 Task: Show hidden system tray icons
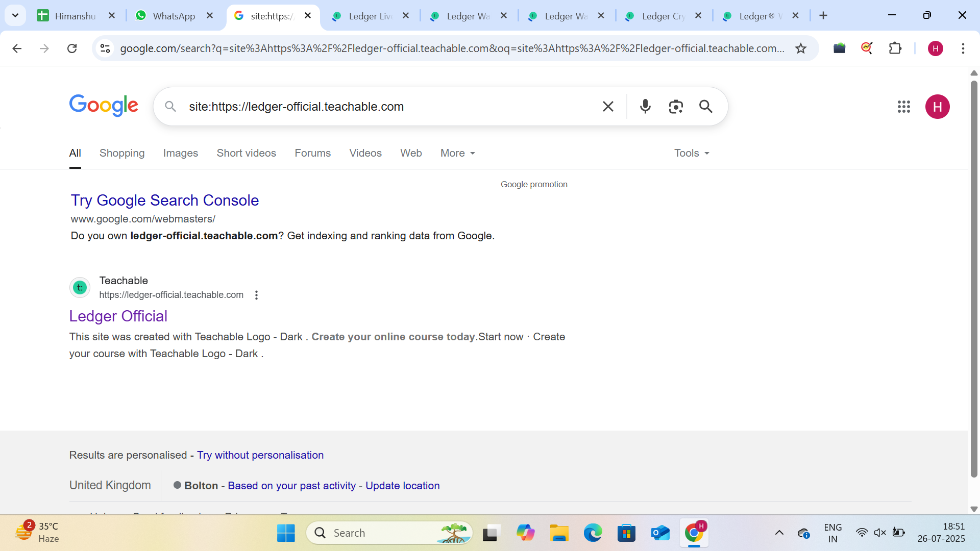(x=779, y=533)
